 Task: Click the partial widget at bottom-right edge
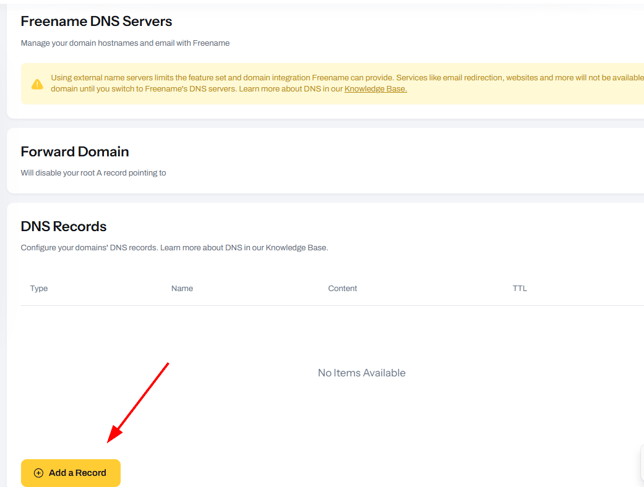(x=641, y=464)
